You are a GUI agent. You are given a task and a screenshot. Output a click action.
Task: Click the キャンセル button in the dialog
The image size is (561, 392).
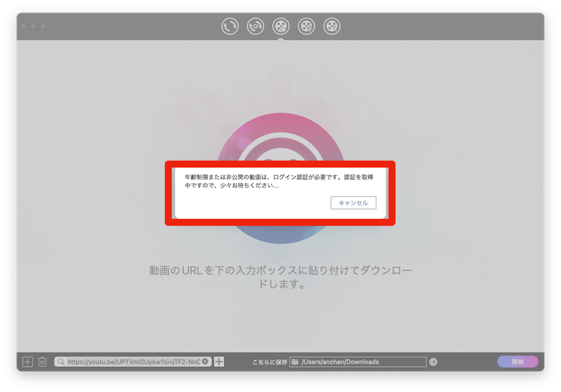353,203
